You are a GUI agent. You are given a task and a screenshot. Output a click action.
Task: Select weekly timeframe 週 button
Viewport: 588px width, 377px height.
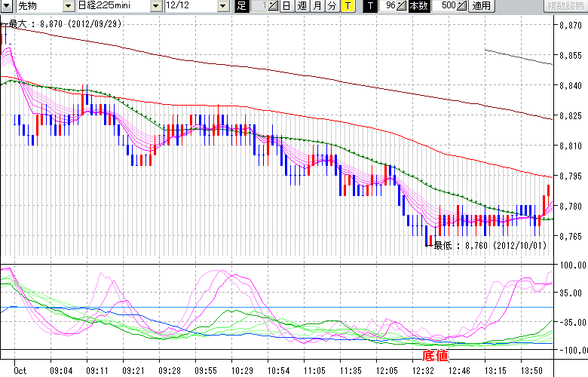[x=302, y=6]
